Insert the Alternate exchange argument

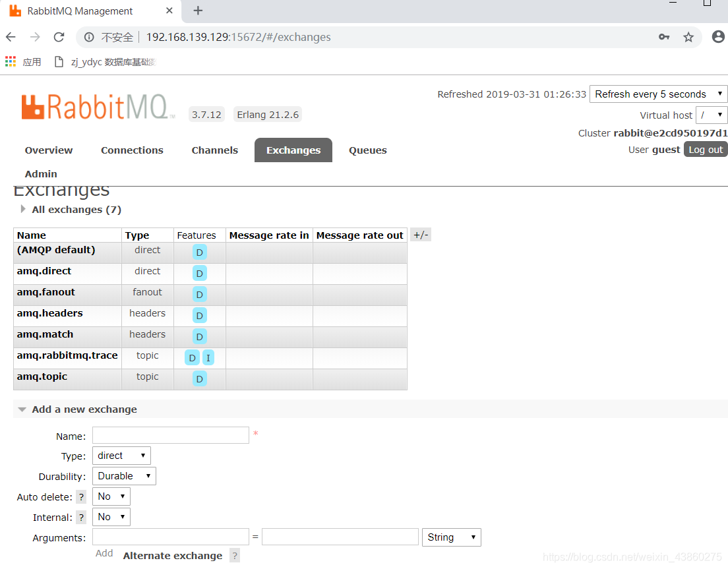click(x=173, y=556)
